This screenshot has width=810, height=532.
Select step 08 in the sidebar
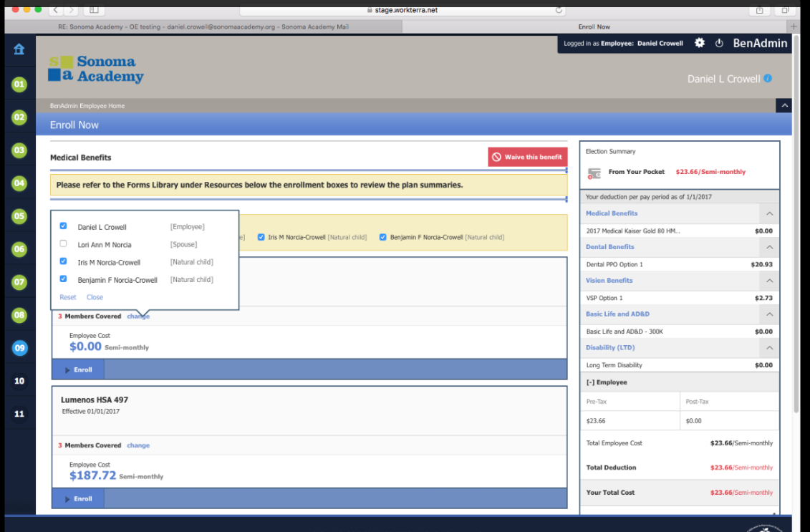pyautogui.click(x=19, y=315)
